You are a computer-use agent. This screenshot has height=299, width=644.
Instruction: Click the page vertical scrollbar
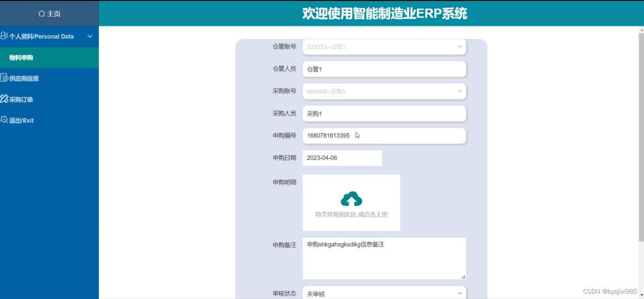(641, 138)
